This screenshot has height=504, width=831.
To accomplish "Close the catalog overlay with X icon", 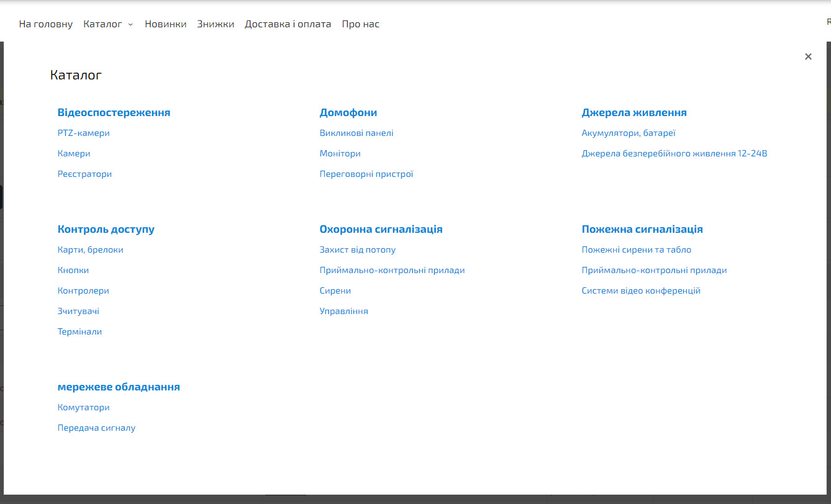I will [x=808, y=56].
